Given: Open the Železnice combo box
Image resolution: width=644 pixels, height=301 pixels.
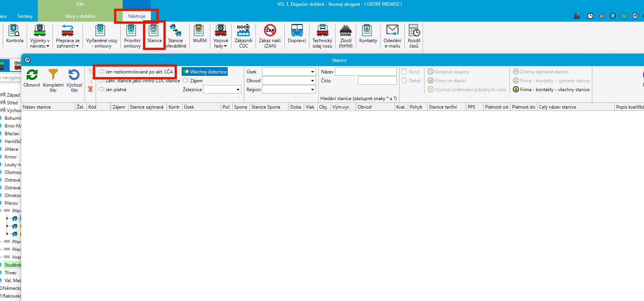Looking at the screenshot, I should pos(238,89).
